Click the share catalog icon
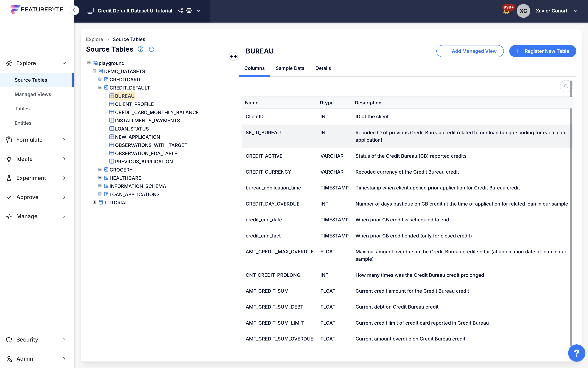The width and height of the screenshot is (588, 368). [x=181, y=11]
